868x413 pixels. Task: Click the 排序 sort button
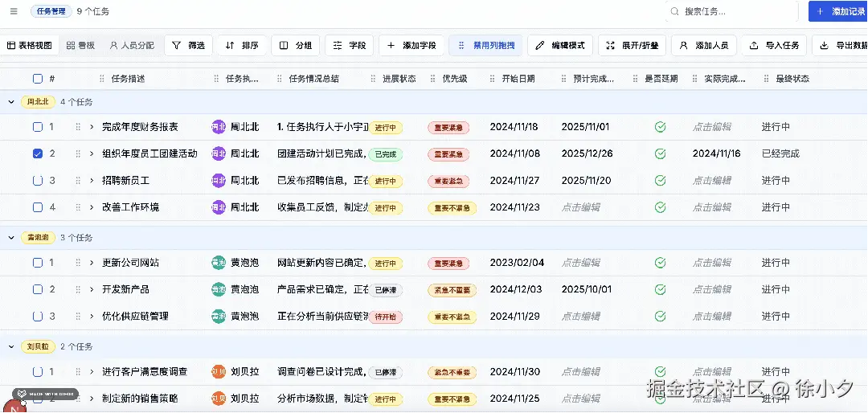242,45
